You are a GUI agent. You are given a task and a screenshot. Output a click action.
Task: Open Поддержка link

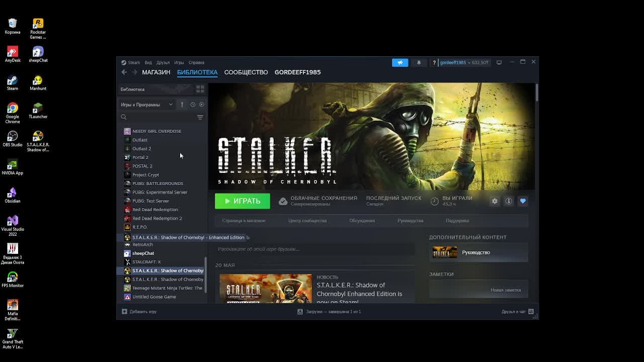457,221
